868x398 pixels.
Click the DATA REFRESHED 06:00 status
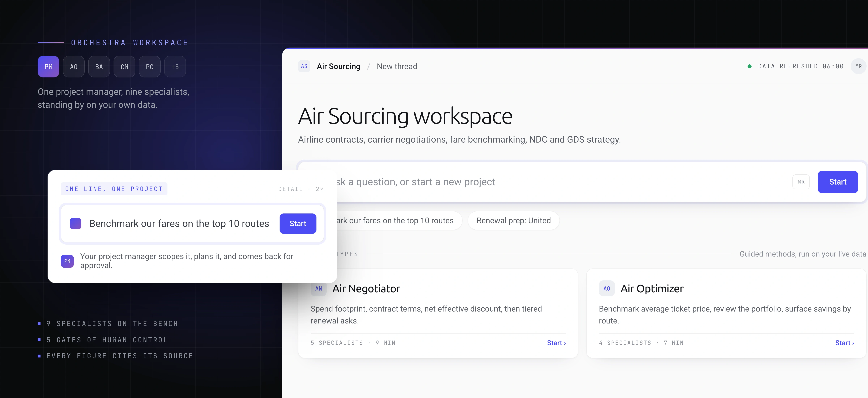[x=801, y=66]
